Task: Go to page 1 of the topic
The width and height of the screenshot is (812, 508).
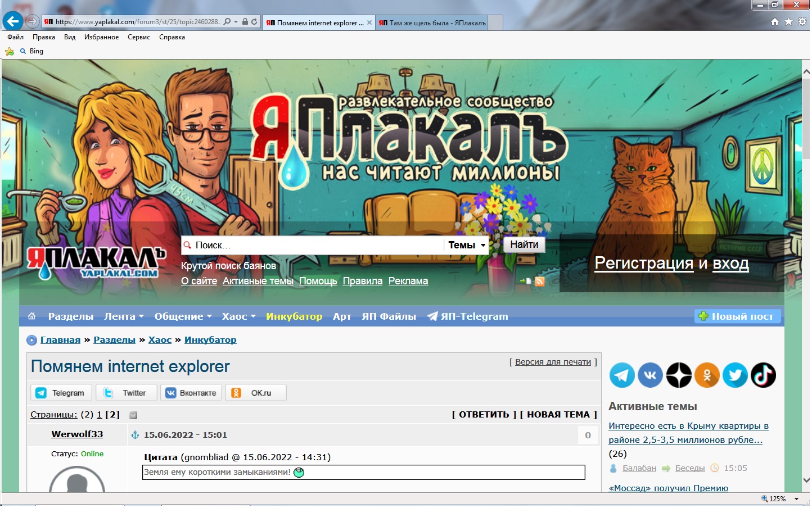Action: [100, 415]
